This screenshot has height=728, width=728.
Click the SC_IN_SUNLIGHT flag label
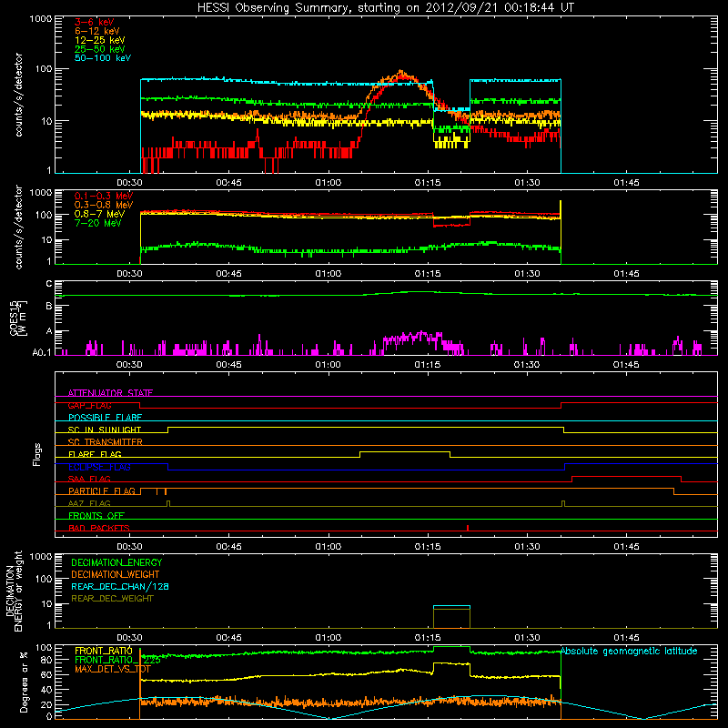[x=105, y=430]
